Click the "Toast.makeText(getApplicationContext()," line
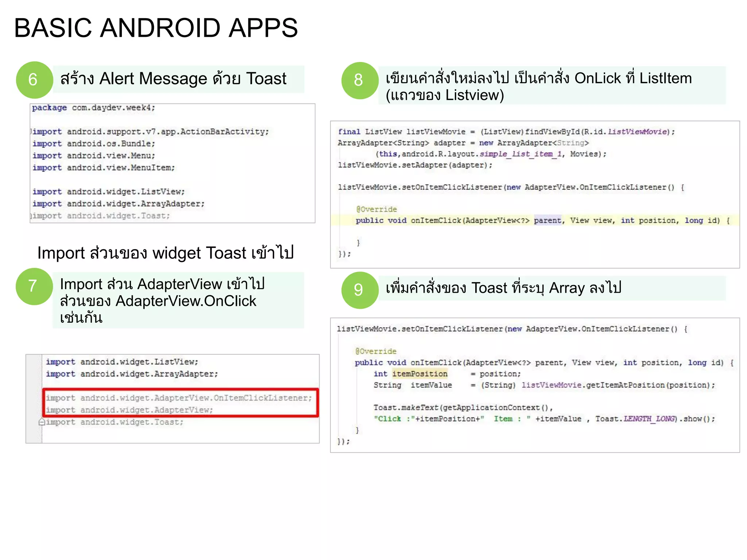747x560 pixels. (x=463, y=408)
